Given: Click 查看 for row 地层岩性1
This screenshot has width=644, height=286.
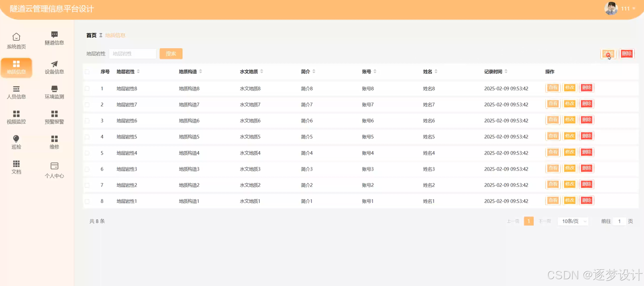Looking at the screenshot, I should click(553, 200).
